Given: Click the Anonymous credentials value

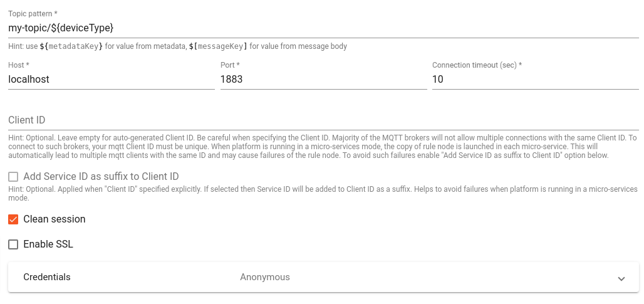Looking at the screenshot, I should (x=265, y=277).
